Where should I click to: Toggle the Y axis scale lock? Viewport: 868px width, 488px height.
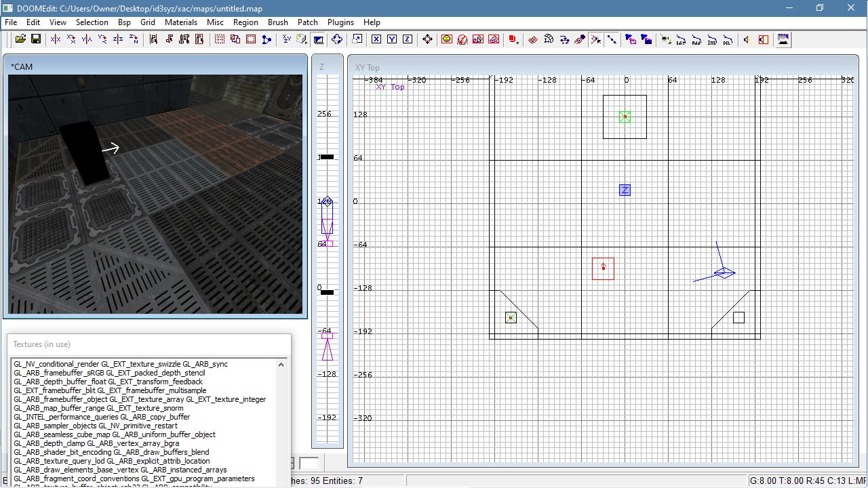click(x=392, y=39)
